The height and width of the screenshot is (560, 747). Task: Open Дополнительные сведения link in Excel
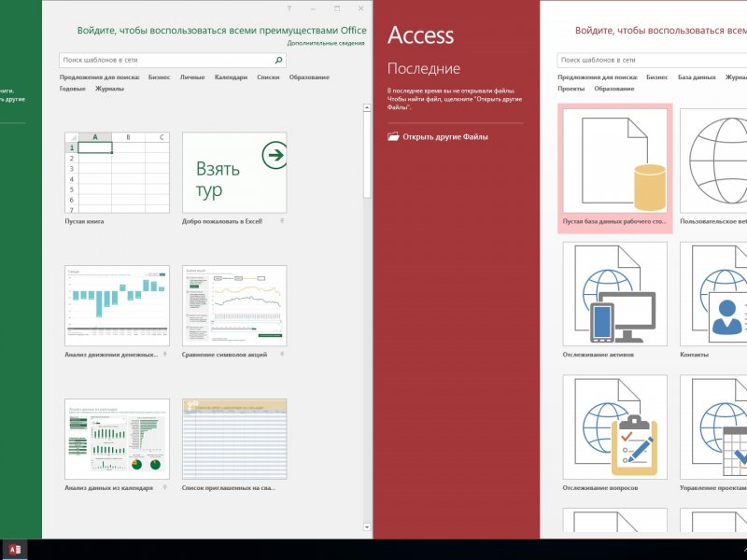click(326, 43)
